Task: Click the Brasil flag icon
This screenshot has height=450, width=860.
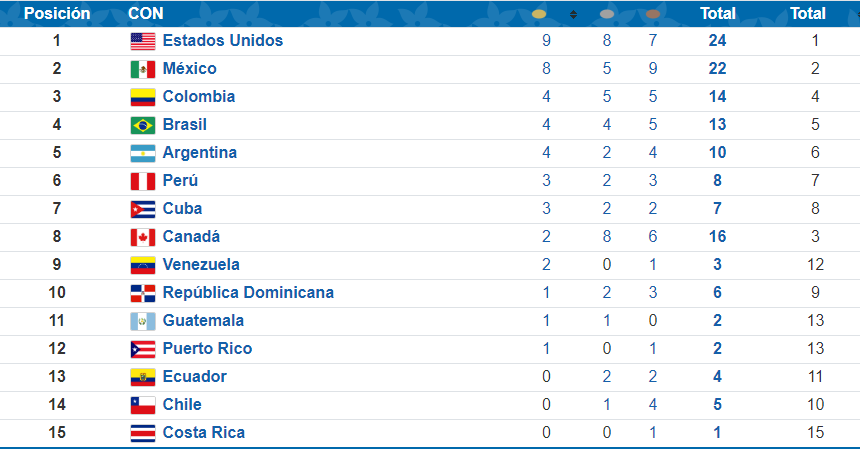Action: (x=143, y=125)
